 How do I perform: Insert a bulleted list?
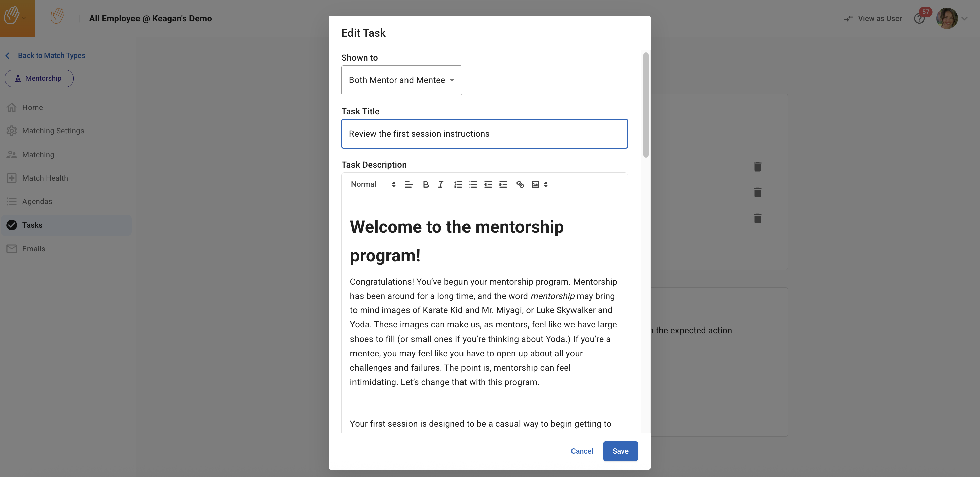[473, 184]
